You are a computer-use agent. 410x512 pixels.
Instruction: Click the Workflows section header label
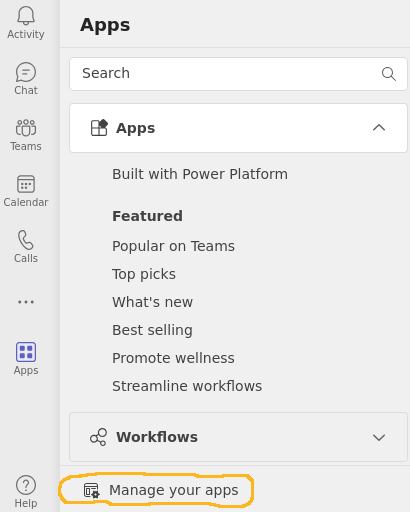coord(157,437)
